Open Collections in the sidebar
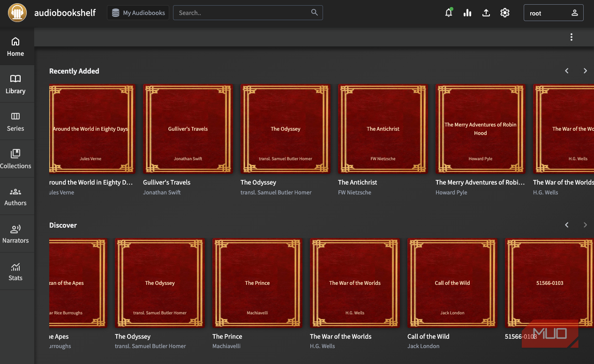 (15, 159)
